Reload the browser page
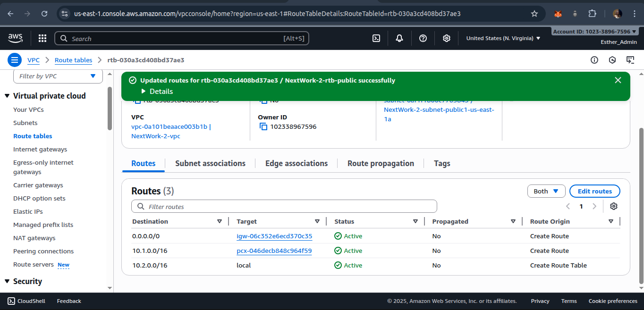Image resolution: width=644 pixels, height=310 pixels. click(44, 14)
